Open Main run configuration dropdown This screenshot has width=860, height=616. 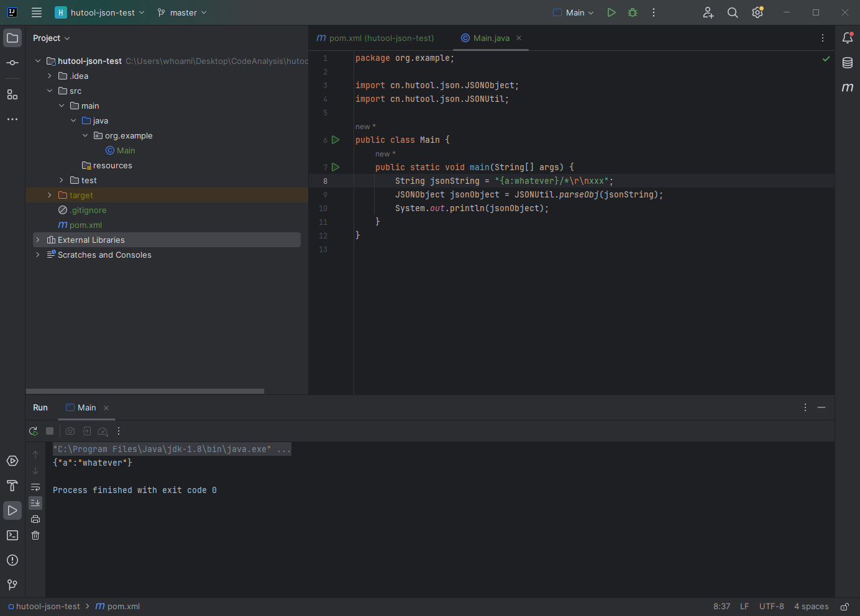pos(574,12)
